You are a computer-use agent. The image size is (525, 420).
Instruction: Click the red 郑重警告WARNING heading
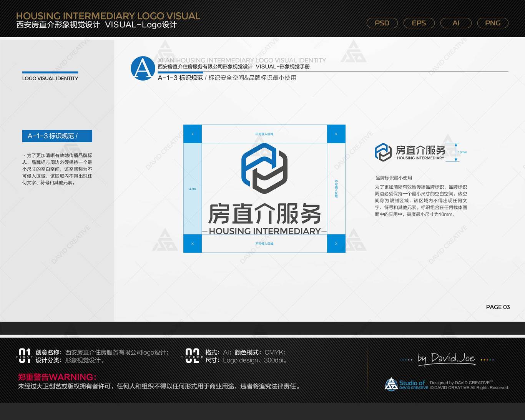[57, 377]
